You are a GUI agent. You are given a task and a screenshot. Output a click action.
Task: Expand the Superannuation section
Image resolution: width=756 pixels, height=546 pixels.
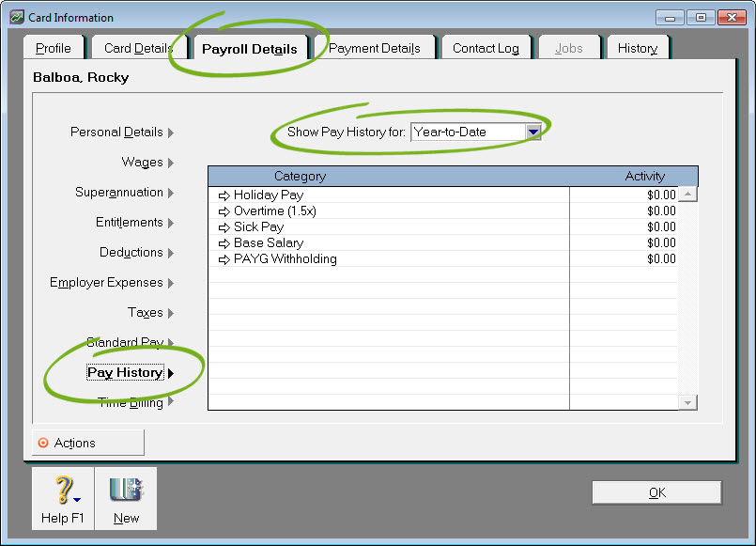125,193
